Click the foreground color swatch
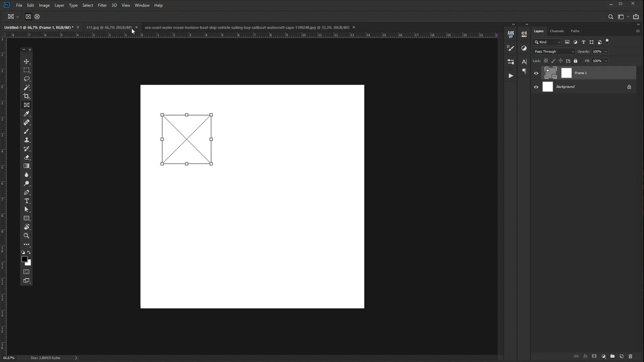644x362 pixels. tap(25, 259)
